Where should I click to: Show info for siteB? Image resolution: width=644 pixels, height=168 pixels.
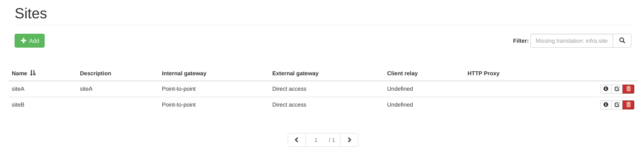pyautogui.click(x=606, y=105)
